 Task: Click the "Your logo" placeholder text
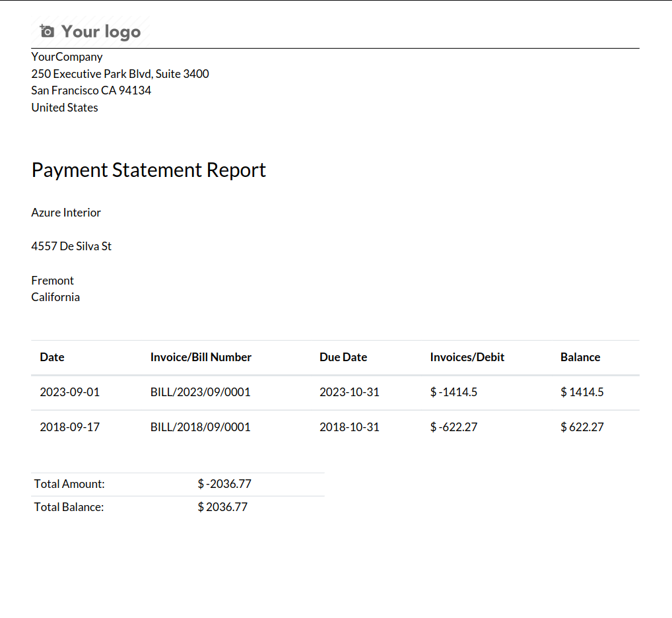tap(100, 32)
